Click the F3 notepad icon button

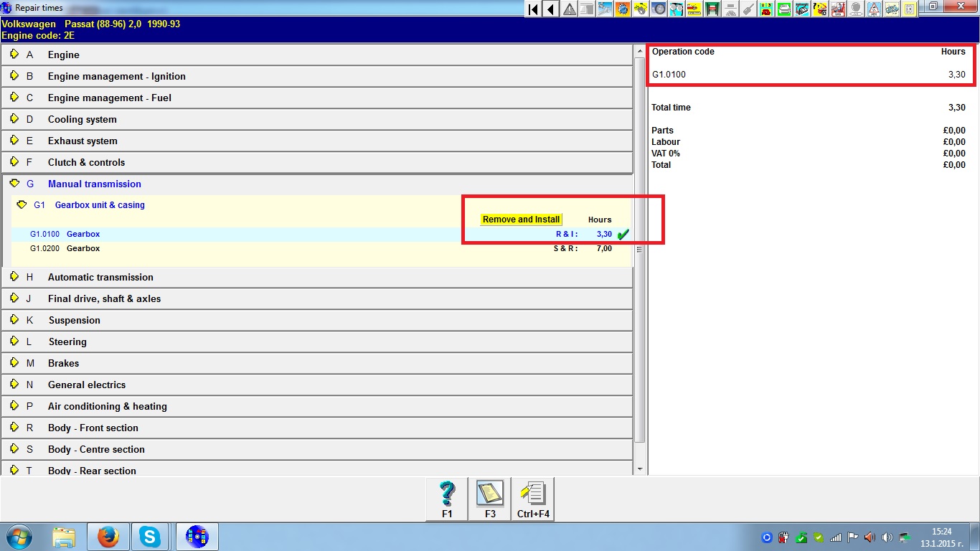(490, 499)
